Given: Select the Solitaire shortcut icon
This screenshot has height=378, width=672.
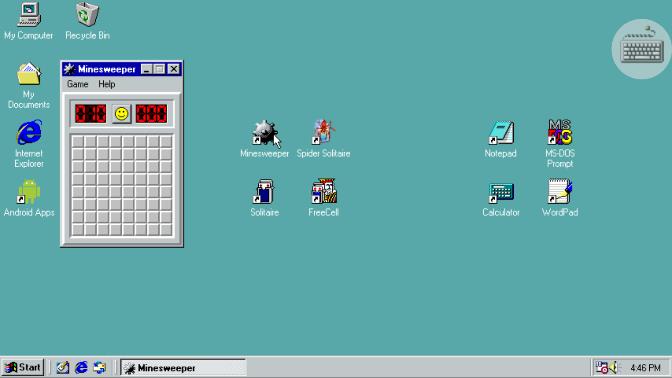Looking at the screenshot, I should (x=264, y=192).
